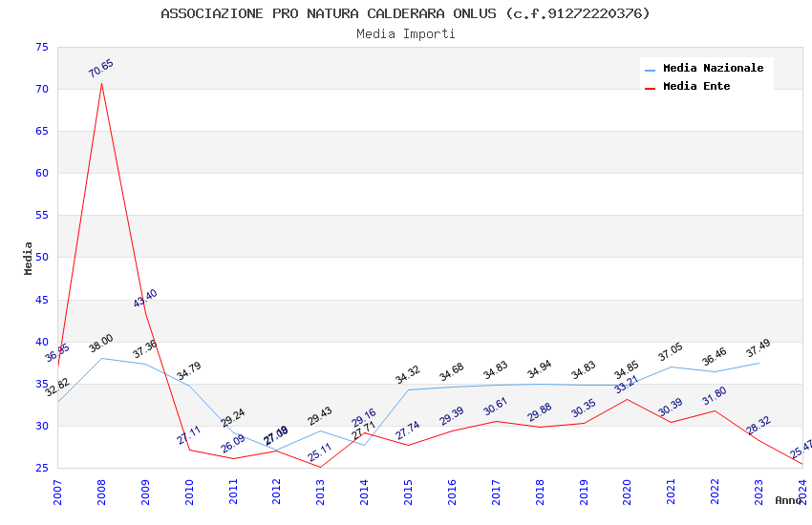Click the data label 30.35

584,409
